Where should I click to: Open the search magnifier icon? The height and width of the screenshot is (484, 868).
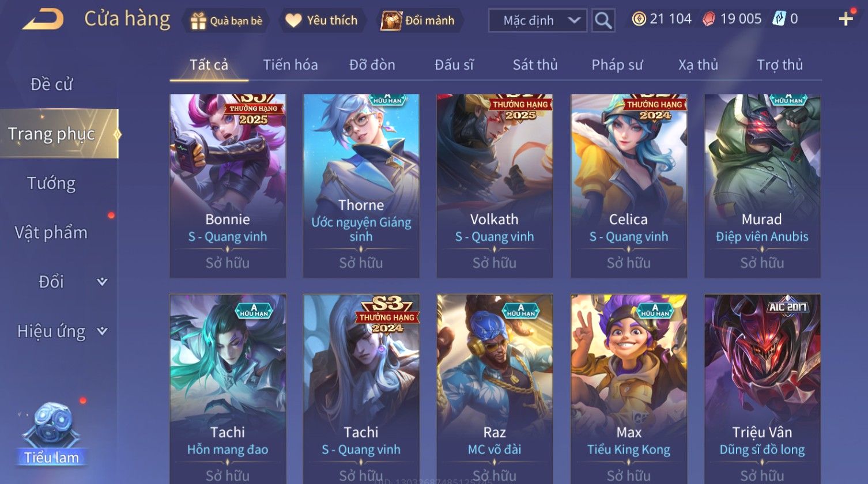[603, 21]
